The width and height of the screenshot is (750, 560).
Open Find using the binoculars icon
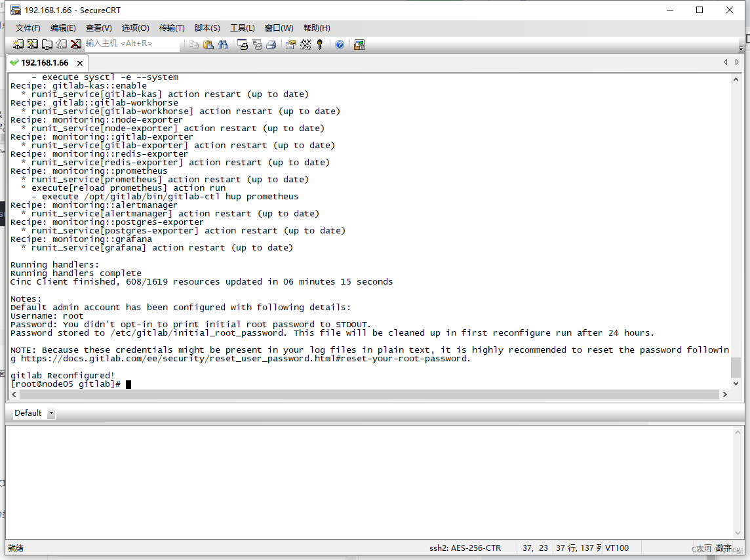(x=223, y=44)
